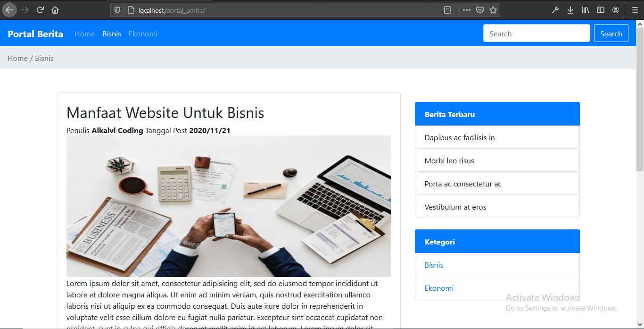
Task: Open the downloads panel
Action: click(x=570, y=9)
